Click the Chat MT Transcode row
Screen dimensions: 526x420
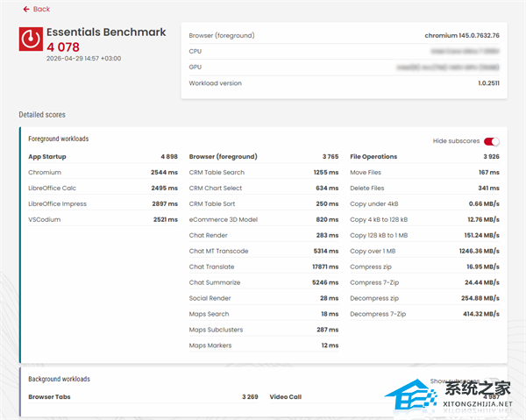click(264, 252)
